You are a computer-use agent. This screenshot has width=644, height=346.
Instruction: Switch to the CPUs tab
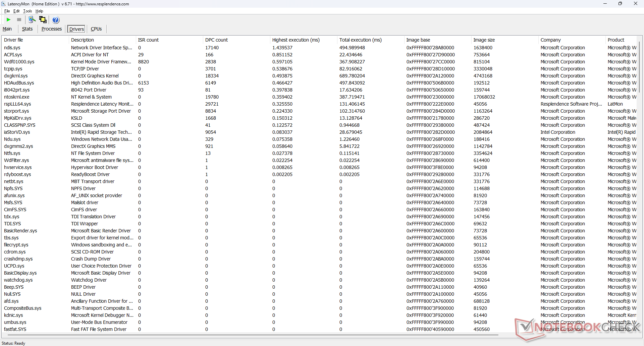tap(96, 29)
